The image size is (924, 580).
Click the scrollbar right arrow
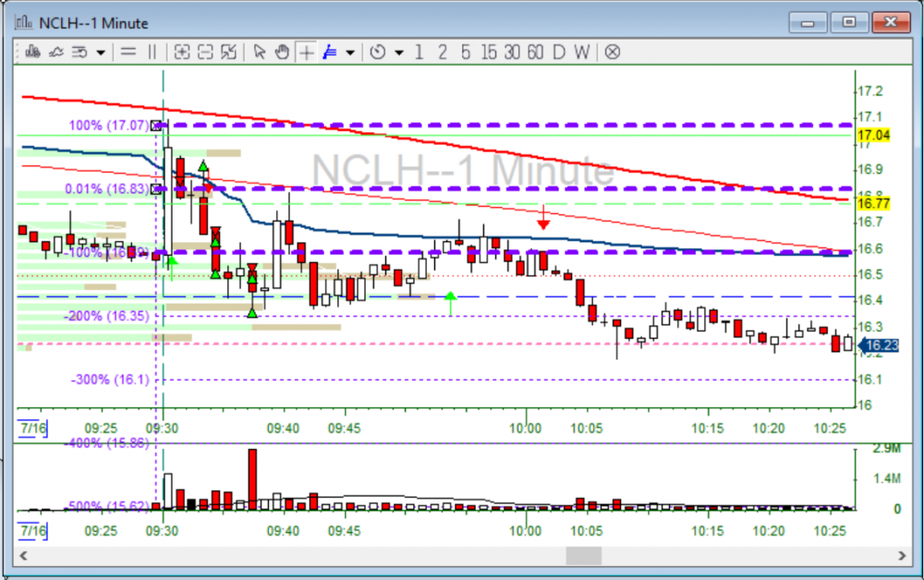point(902,555)
